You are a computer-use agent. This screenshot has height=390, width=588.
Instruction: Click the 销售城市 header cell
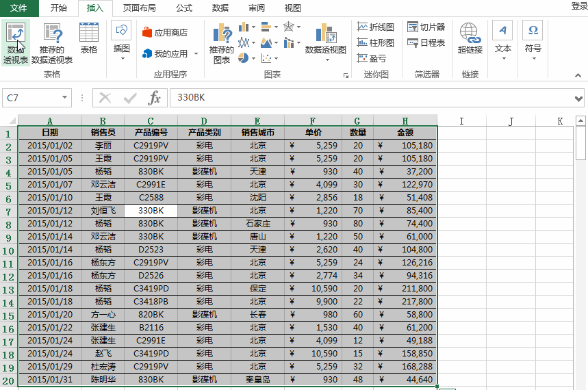point(257,133)
